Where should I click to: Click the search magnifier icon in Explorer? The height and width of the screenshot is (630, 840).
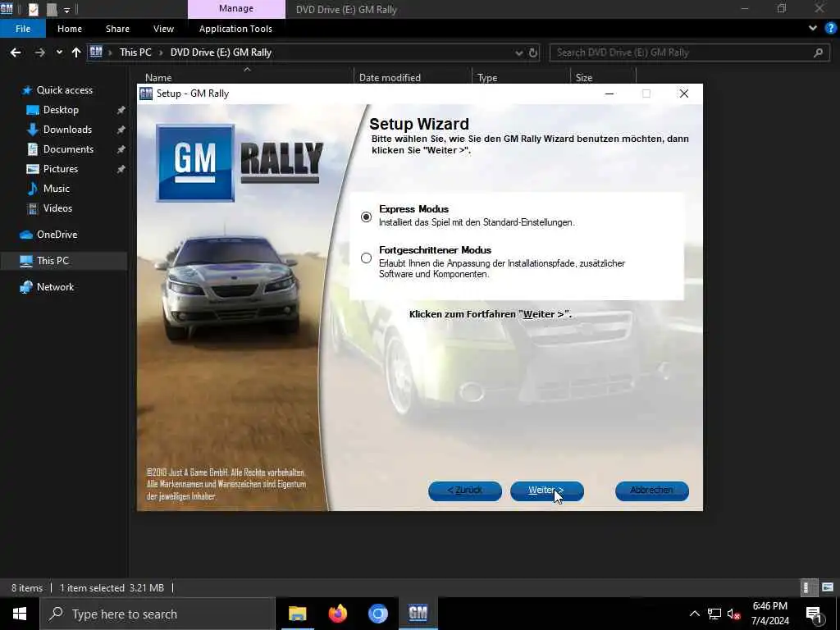tap(818, 52)
